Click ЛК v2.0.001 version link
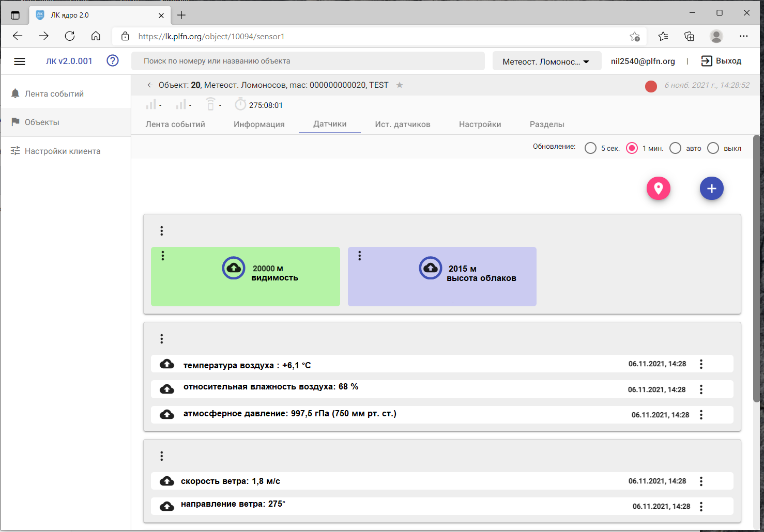The width and height of the screenshot is (764, 532). tap(69, 61)
